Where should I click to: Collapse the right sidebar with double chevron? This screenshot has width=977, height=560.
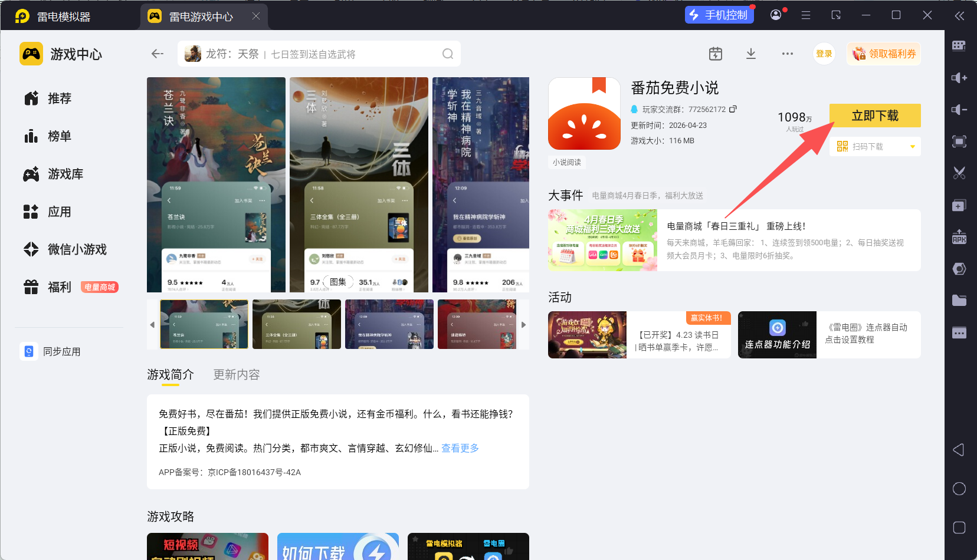click(x=960, y=16)
